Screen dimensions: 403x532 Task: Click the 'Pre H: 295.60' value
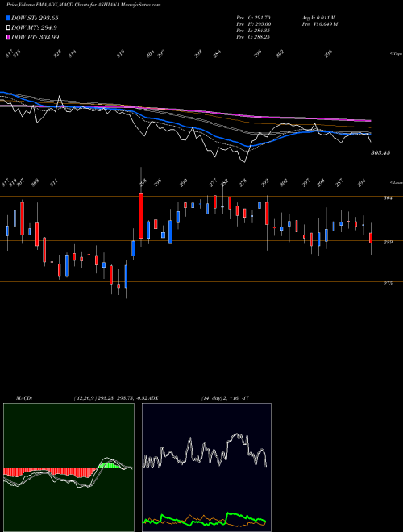[253, 24]
